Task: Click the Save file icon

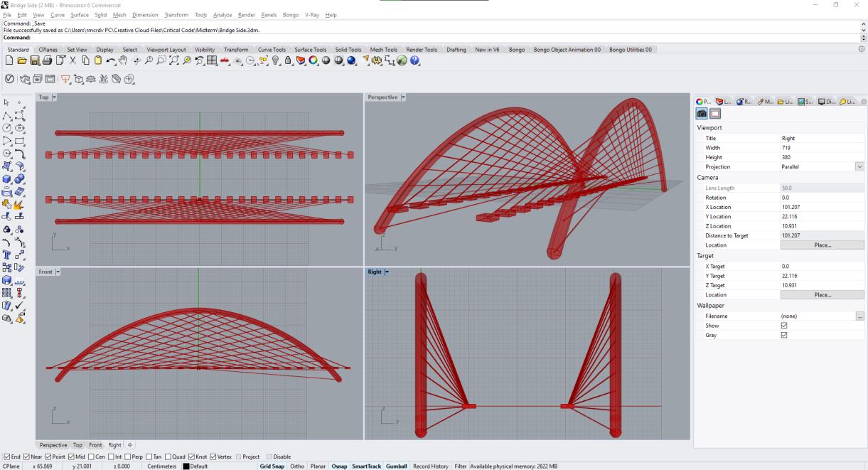Action: (x=35, y=61)
